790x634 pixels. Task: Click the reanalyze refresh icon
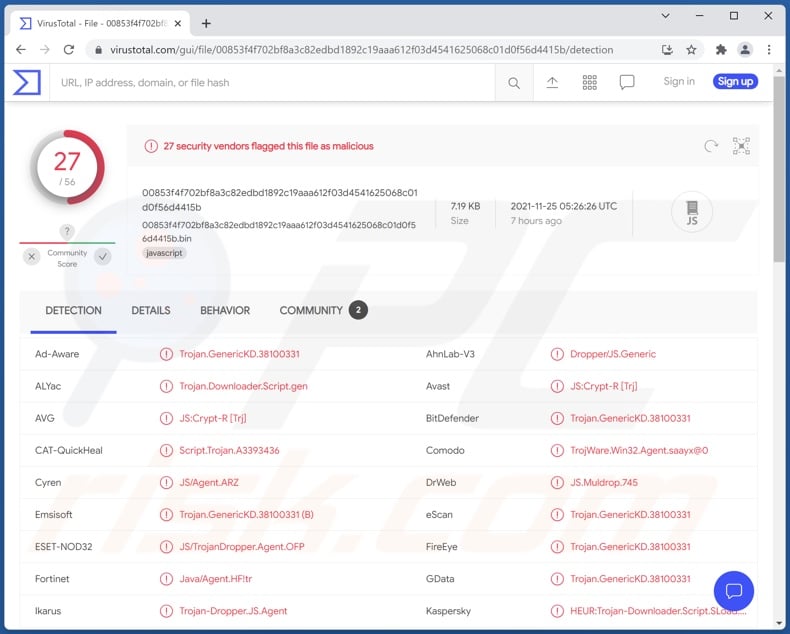click(x=711, y=146)
